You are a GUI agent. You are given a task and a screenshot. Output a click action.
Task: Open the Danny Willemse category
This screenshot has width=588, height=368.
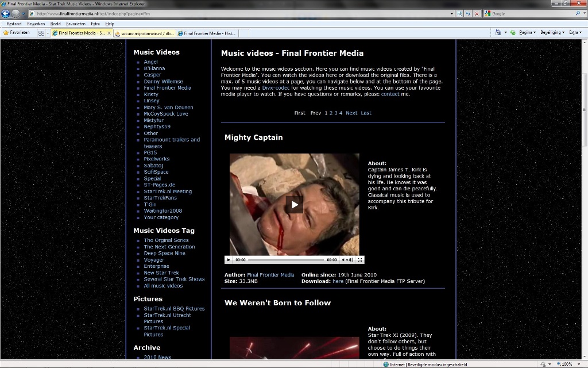pyautogui.click(x=163, y=82)
